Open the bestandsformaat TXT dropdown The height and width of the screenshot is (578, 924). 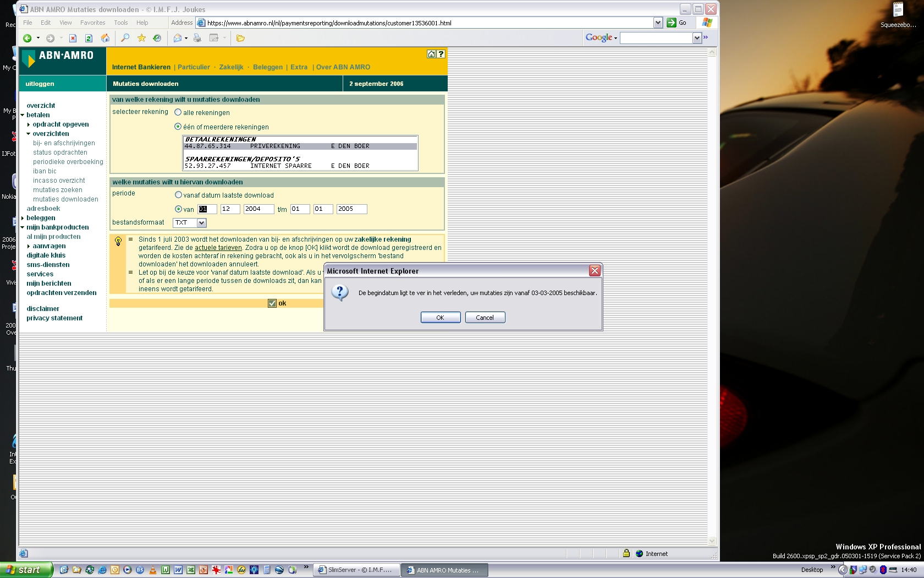201,223
